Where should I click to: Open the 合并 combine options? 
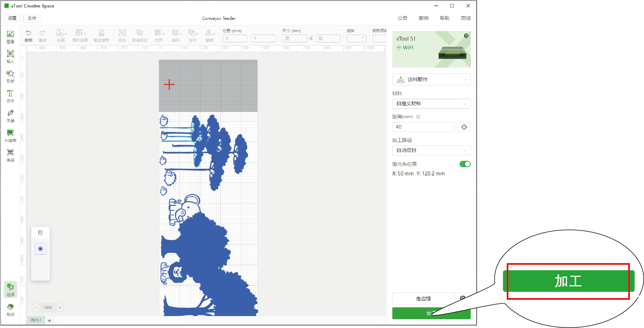pos(193,36)
